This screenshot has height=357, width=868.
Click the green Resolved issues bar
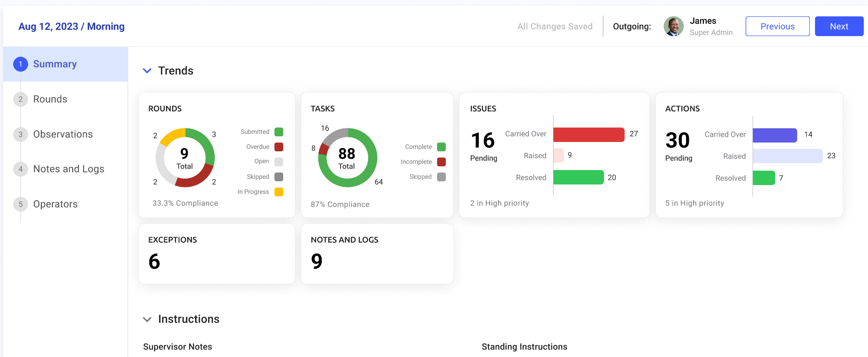pos(578,178)
